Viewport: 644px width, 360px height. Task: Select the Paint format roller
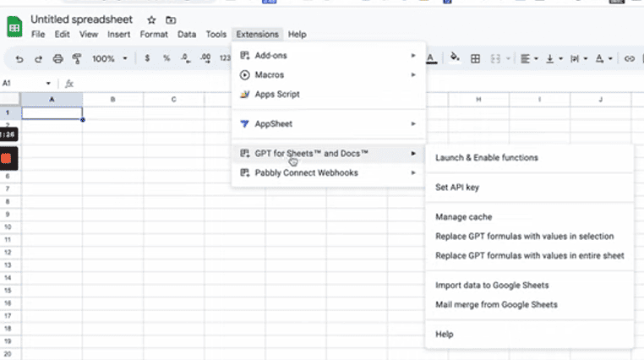pos(77,58)
